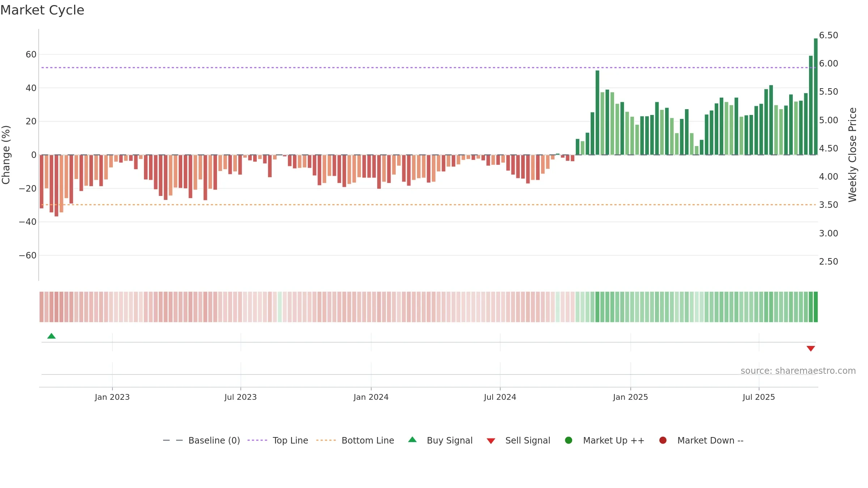Toggle Bottom Line legend entry
Screen dimensions: 868x488
tap(355, 440)
